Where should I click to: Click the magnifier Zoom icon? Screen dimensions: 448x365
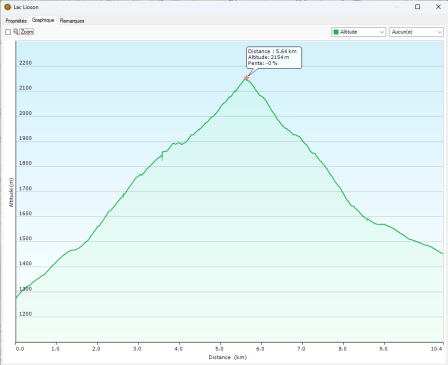(16, 32)
